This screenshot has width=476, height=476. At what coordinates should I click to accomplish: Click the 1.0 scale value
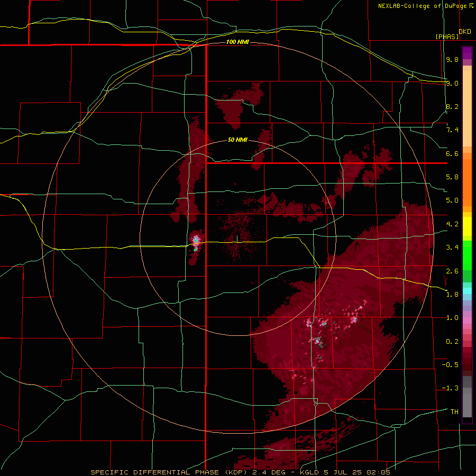[452, 318]
